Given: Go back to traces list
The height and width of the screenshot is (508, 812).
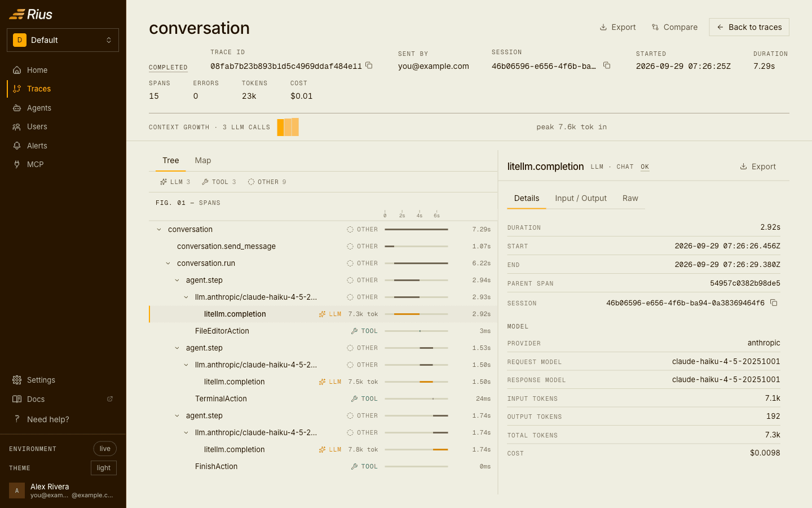Looking at the screenshot, I should (749, 27).
